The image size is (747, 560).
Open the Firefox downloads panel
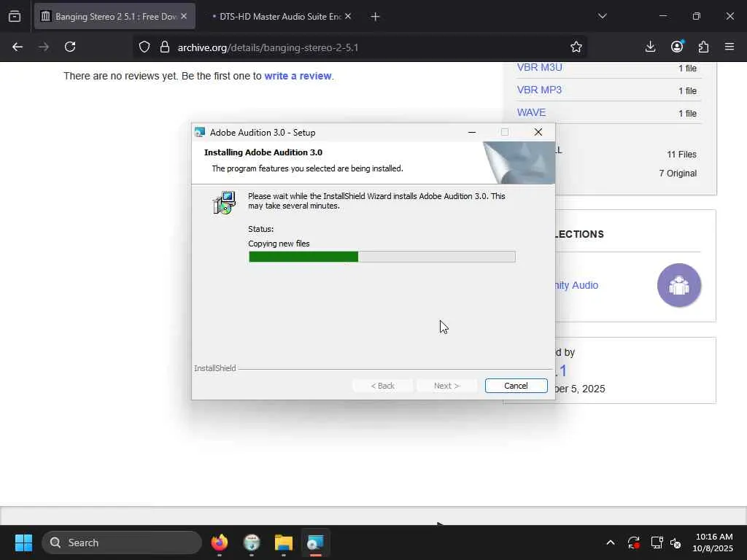[x=650, y=47]
